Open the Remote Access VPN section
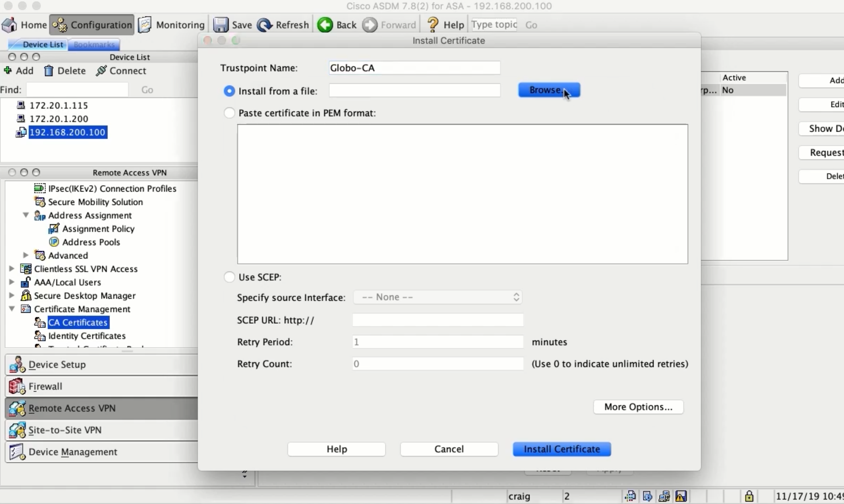844x504 pixels. [x=101, y=408]
